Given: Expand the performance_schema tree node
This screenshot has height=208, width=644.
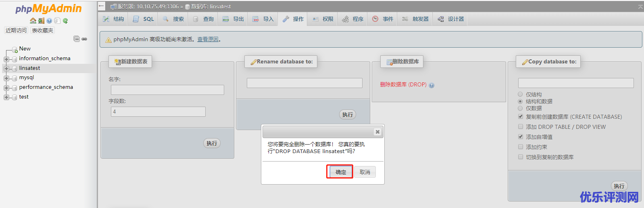Looking at the screenshot, I should pyautogui.click(x=6, y=88).
